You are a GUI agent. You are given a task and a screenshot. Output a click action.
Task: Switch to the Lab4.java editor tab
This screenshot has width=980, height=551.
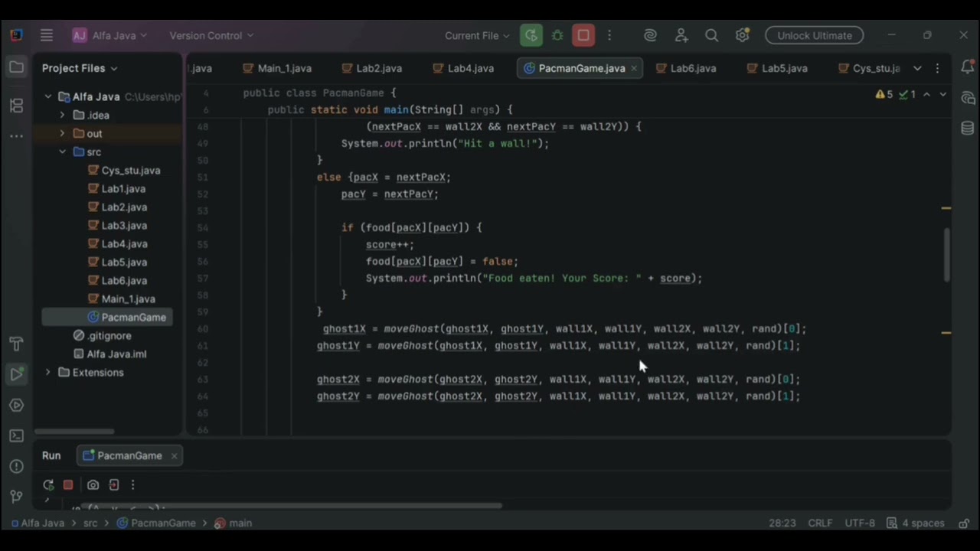pos(463,68)
